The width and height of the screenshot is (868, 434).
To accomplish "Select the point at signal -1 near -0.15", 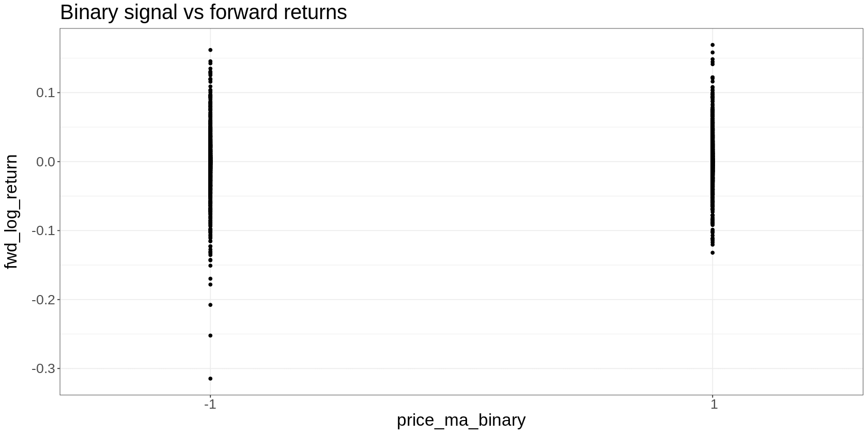I will tap(210, 266).
